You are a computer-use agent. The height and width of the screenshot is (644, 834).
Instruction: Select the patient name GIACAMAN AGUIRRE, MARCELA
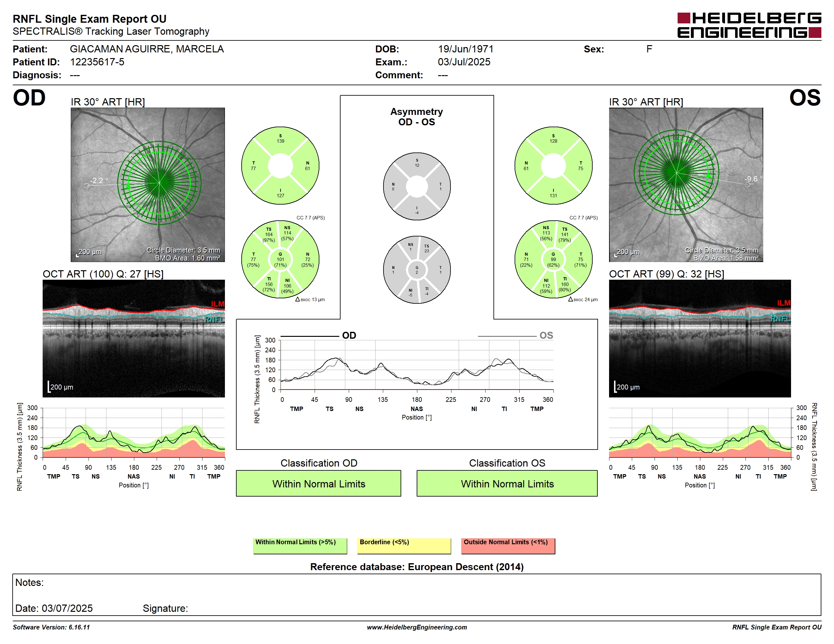147,49
